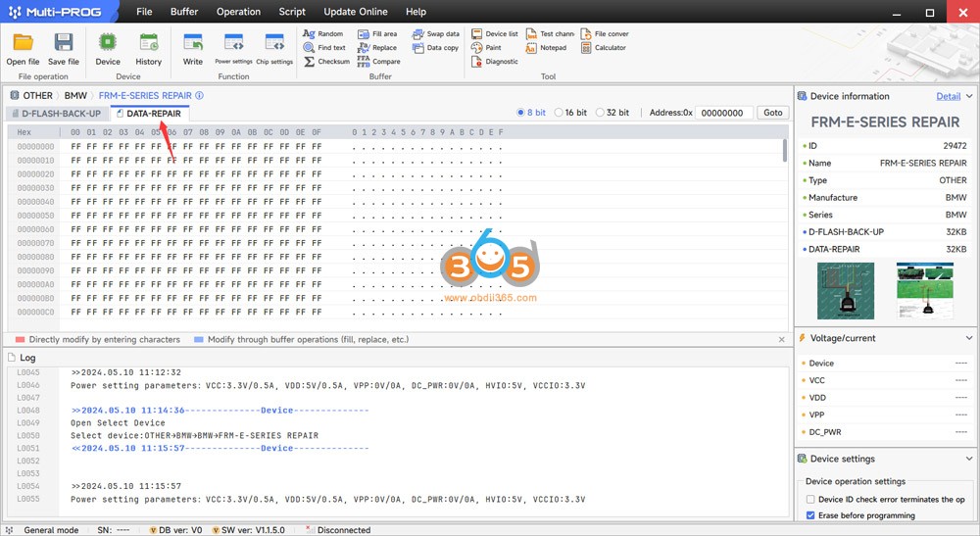Click the Address 0x input field
980x536 pixels.
tap(724, 113)
